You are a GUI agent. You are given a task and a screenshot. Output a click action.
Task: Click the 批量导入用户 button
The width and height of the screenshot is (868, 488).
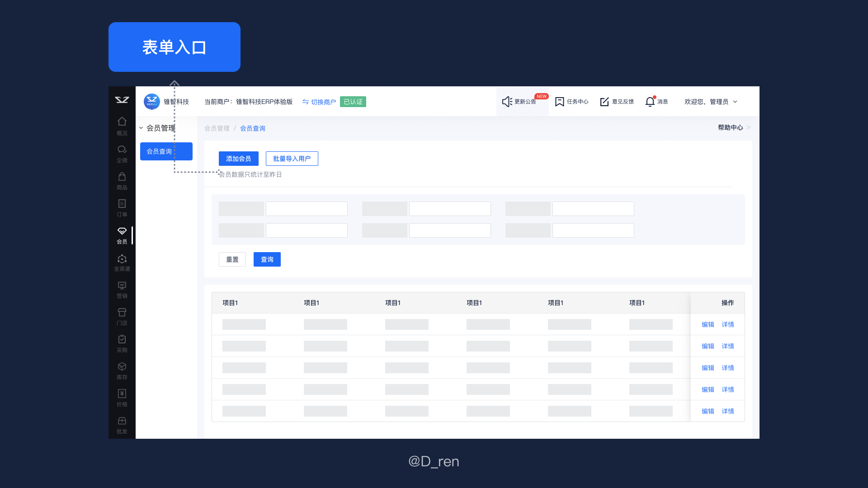click(292, 159)
